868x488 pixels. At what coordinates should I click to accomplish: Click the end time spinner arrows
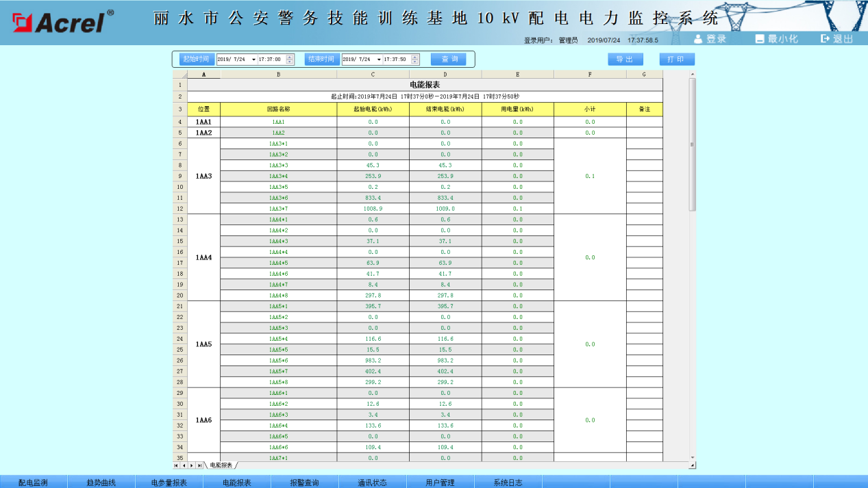[x=415, y=60]
